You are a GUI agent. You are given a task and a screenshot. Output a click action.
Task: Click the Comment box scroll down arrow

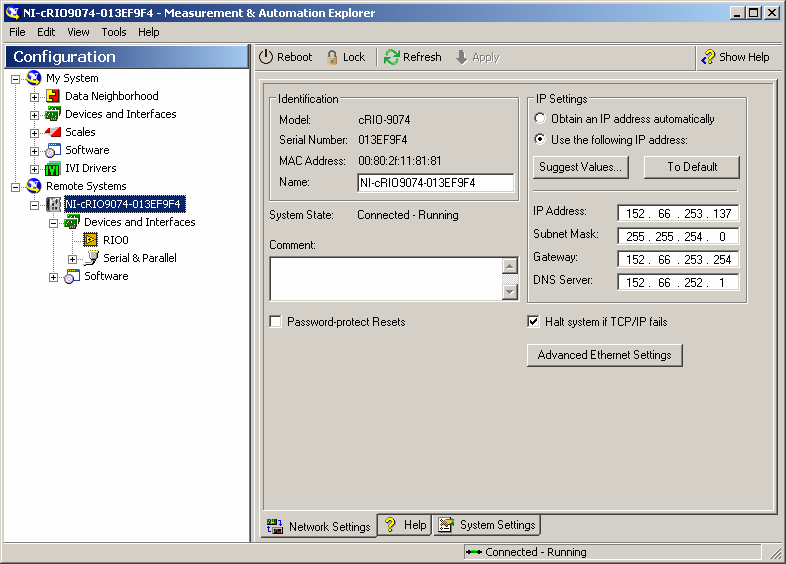(x=510, y=292)
